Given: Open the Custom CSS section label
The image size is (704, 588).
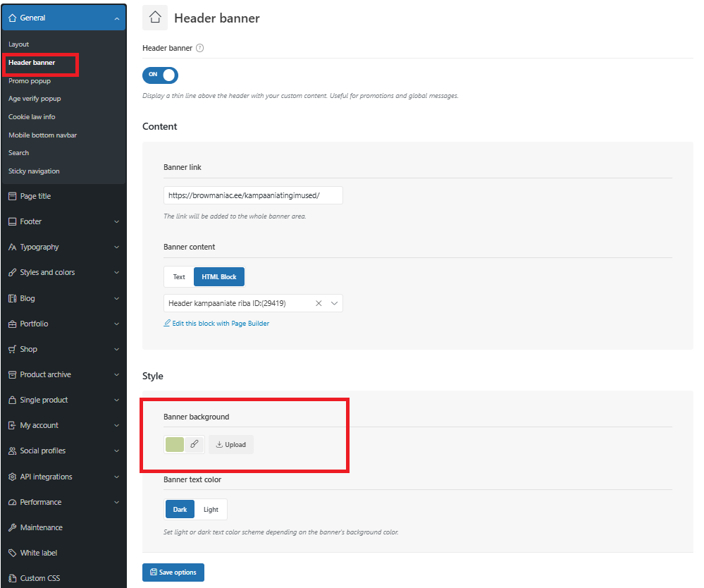Looking at the screenshot, I should tap(40, 578).
